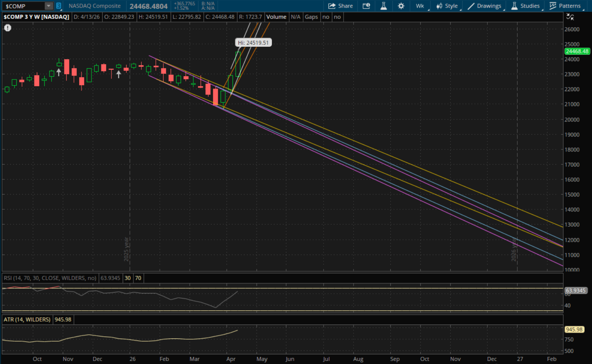Viewport: 592px width, 364px height.
Task: Click the blue linked-color number 3 icon
Action: point(59,6)
